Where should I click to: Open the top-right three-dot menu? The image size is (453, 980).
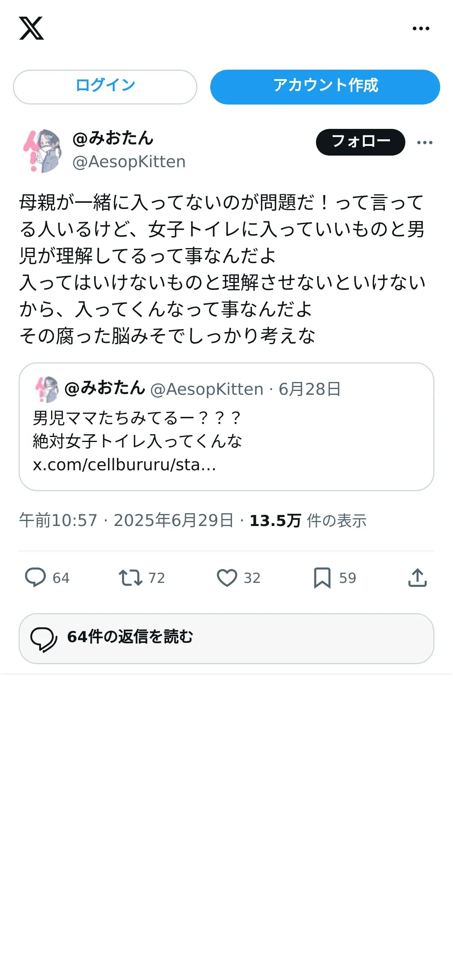(421, 28)
